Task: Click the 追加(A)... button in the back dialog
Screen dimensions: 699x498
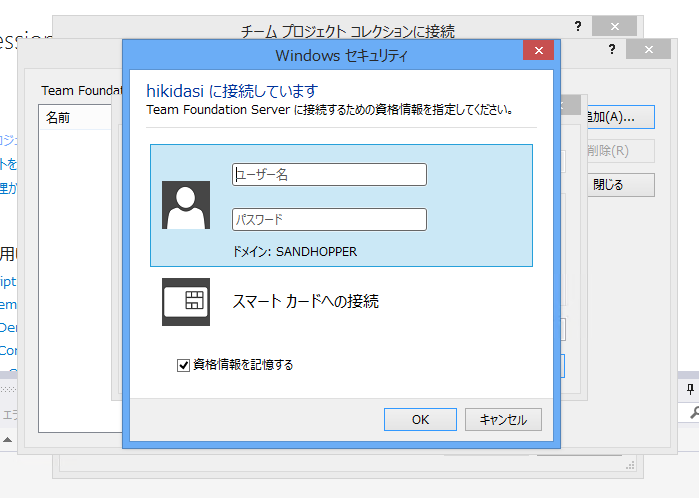Action: click(x=621, y=117)
